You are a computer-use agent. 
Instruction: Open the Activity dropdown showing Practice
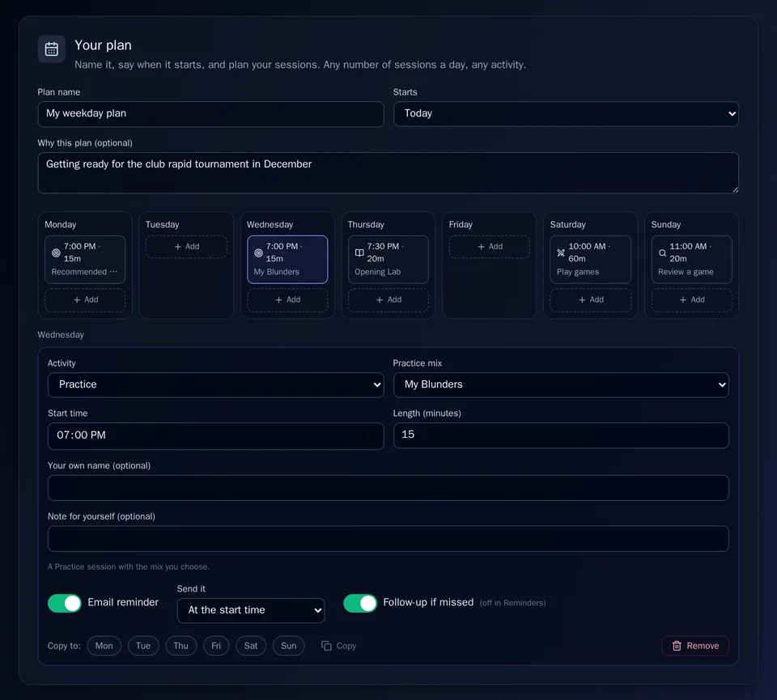[x=215, y=384]
